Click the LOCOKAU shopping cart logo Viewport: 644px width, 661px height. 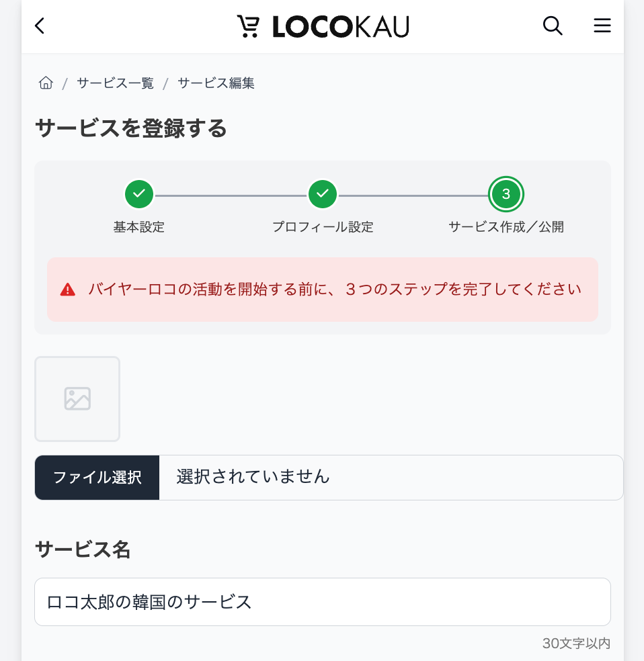click(249, 26)
